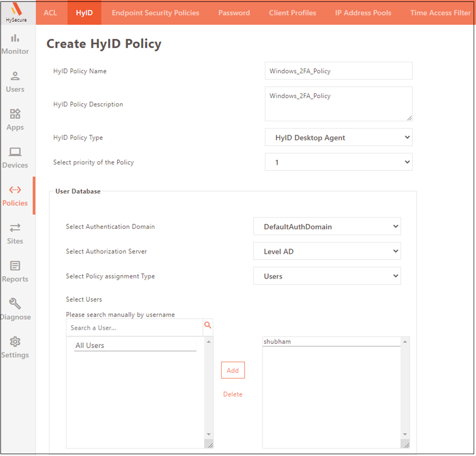
Task: Click the Add button
Action: (233, 370)
